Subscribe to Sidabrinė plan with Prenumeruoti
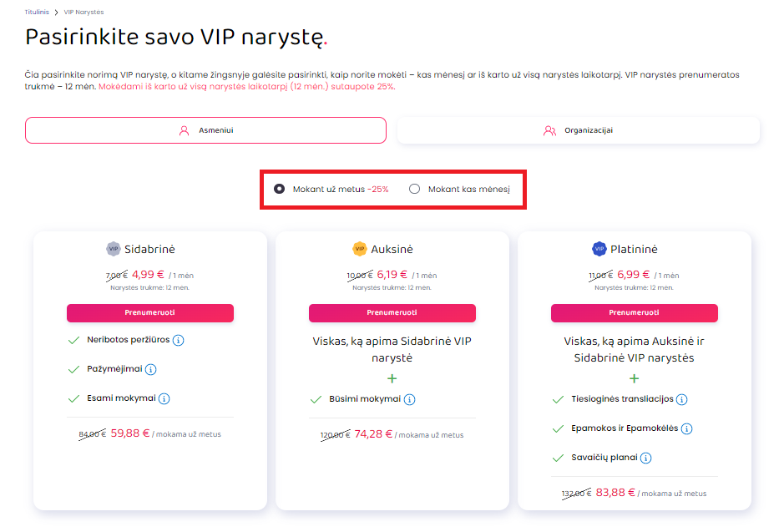 (x=150, y=313)
